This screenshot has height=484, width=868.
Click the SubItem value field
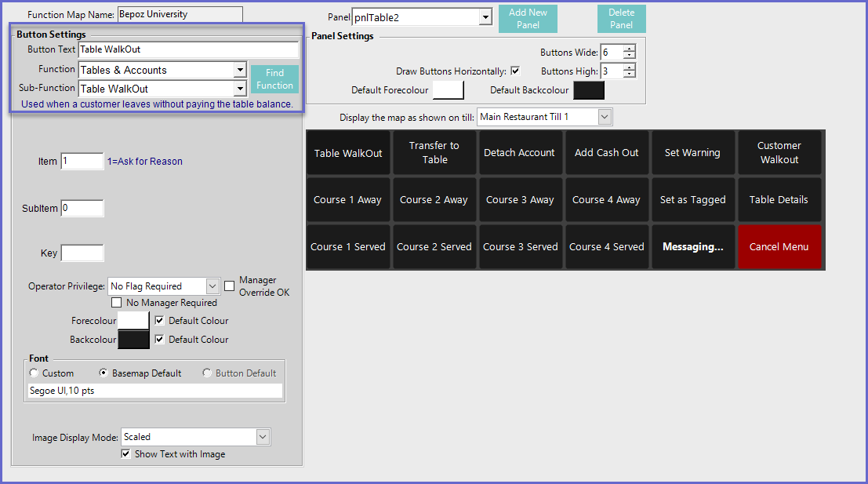(x=82, y=208)
